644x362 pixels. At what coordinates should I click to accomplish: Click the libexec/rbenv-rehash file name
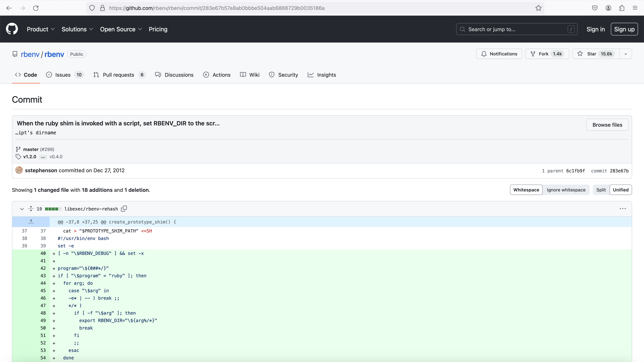pos(91,209)
